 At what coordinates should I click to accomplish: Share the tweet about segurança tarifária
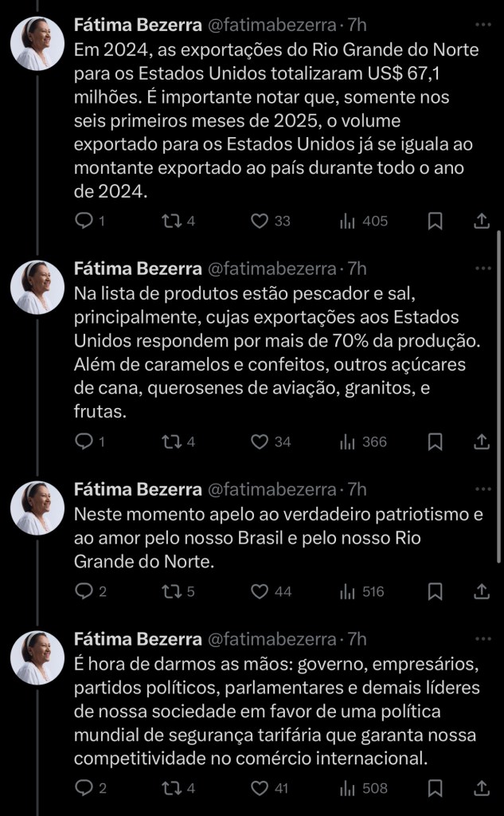point(481,788)
